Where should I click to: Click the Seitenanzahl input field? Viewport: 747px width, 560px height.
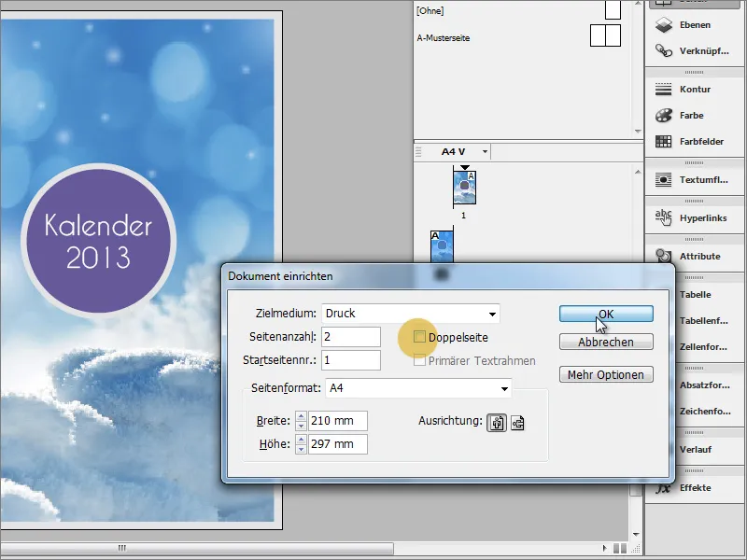(351, 337)
